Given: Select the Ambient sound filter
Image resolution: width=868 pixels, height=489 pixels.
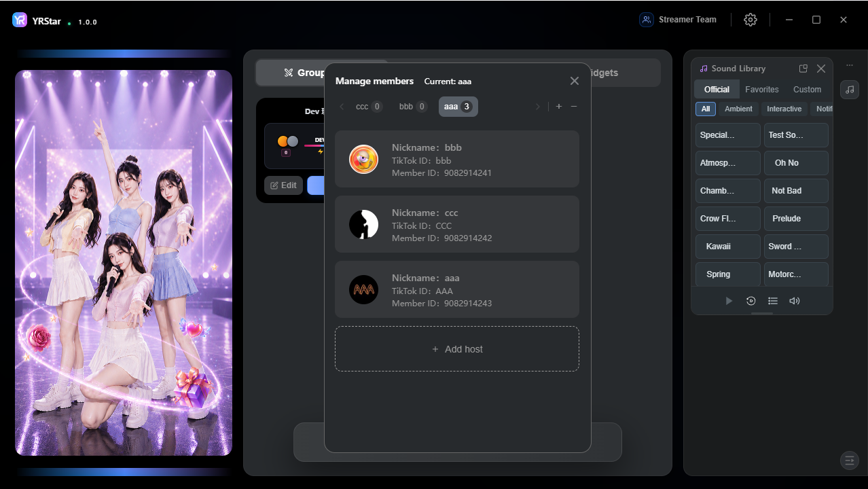Looking at the screenshot, I should (738, 109).
